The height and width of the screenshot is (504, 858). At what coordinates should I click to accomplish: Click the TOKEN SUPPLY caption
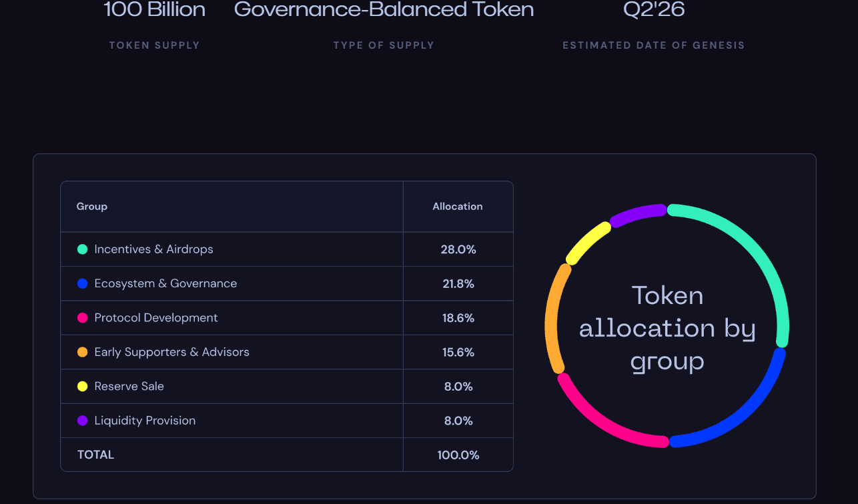click(155, 45)
